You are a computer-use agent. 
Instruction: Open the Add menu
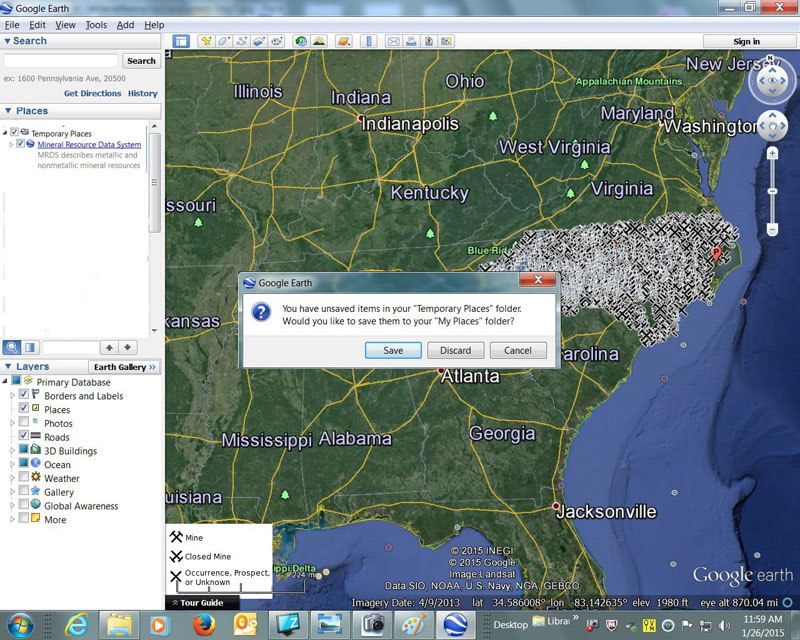click(126, 25)
